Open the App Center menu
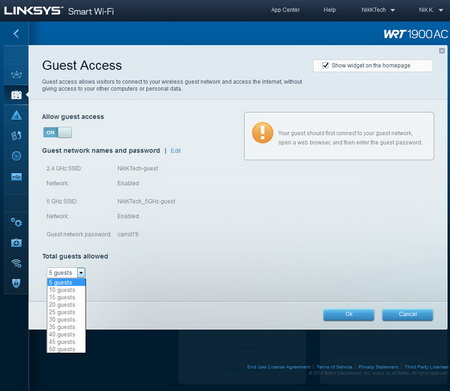Viewport: 450px width, 391px height. 285,10
